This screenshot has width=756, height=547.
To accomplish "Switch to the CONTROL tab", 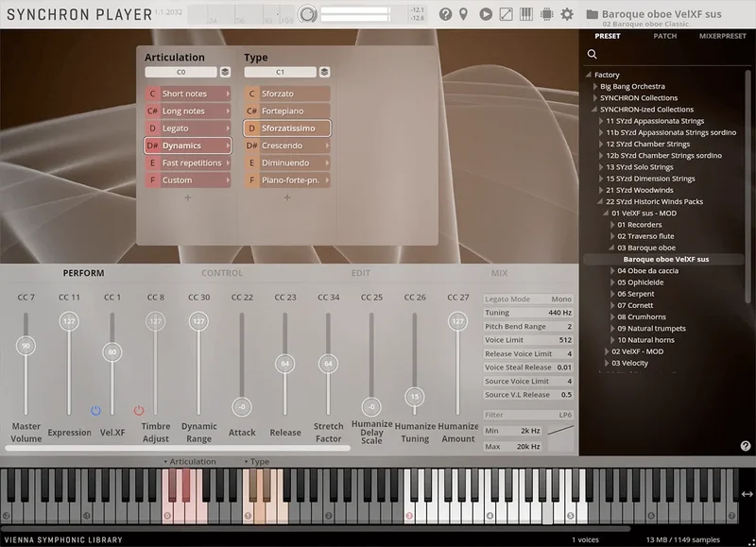I will click(222, 273).
